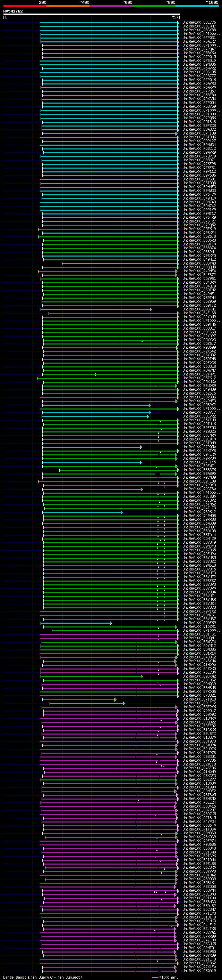Open hit UniRef100_Q8GYB8
The width and height of the screenshot is (222, 980).
(199, 30)
